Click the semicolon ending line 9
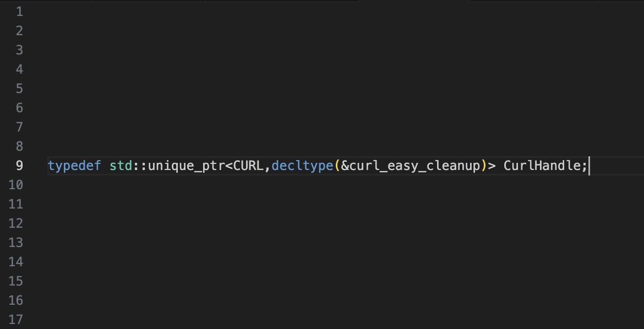 pos(585,166)
